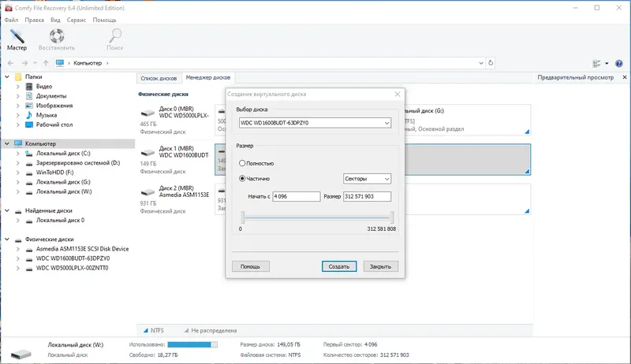
Task: Close the Предварительный просмотр panel
Action: click(625, 77)
